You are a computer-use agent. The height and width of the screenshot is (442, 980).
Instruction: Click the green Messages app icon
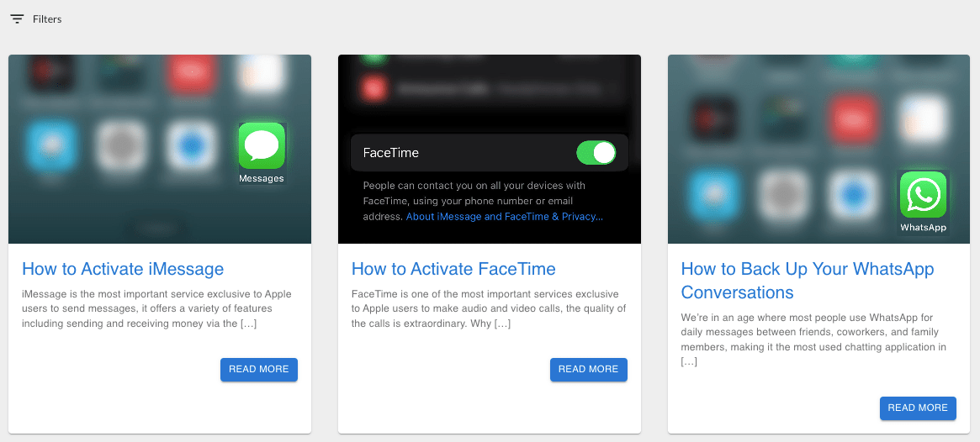(262, 145)
